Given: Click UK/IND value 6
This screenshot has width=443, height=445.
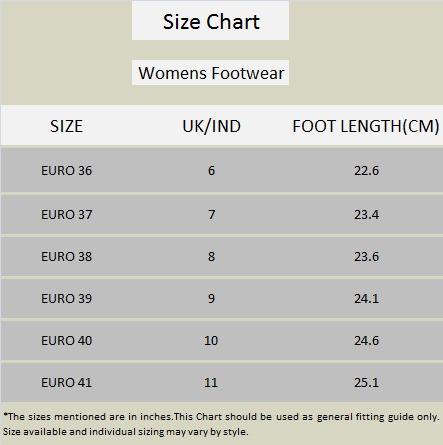Looking at the screenshot, I should point(211,171).
